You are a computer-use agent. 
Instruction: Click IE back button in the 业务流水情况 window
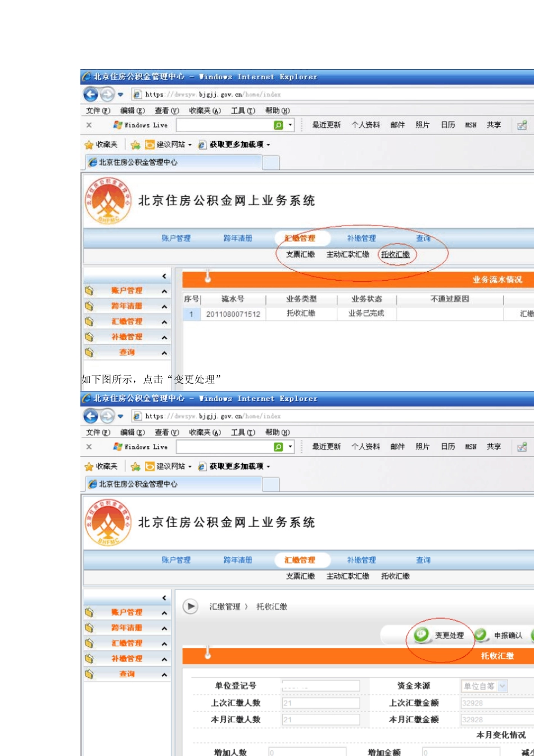[90, 94]
